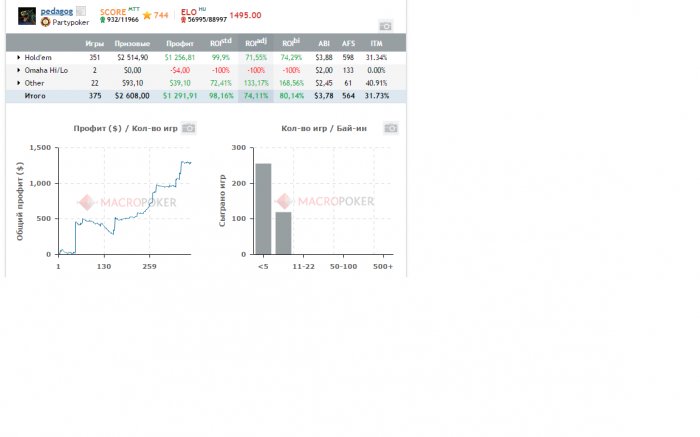Click the ROI adj column header
The height and width of the screenshot is (437, 700).
click(x=256, y=42)
